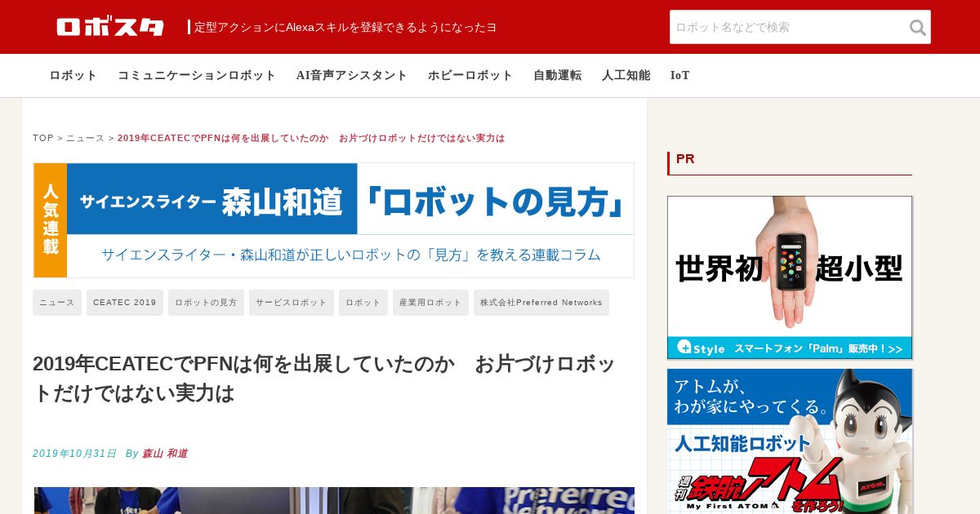Open author 森山 和道 page

tap(165, 454)
